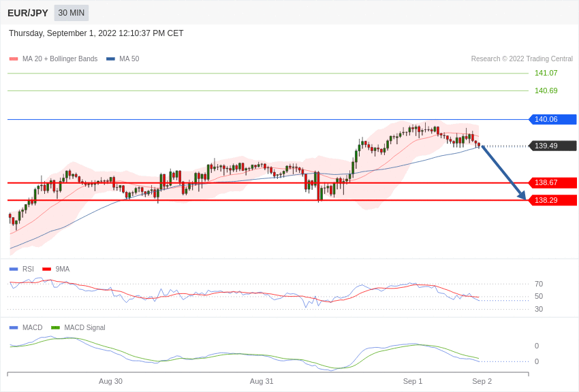The width and height of the screenshot is (579, 392).
Task: Click the blue RSI legend swatch
Action: tap(14, 269)
